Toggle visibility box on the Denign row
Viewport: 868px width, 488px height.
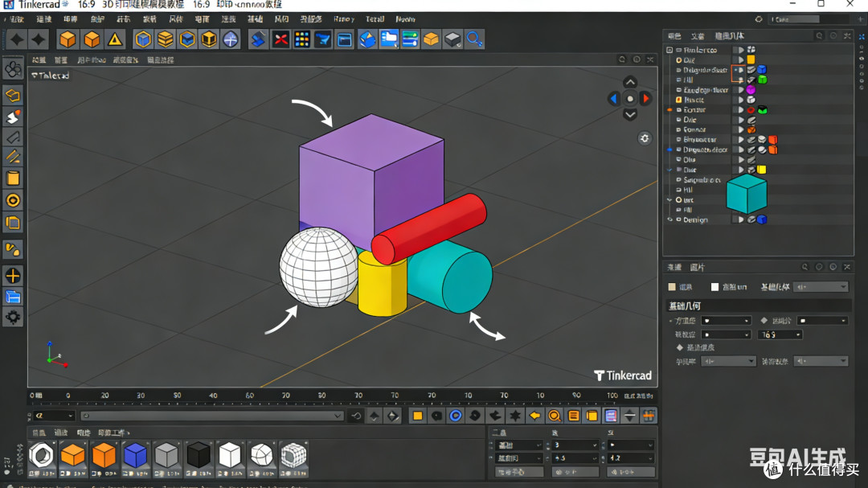click(735, 220)
